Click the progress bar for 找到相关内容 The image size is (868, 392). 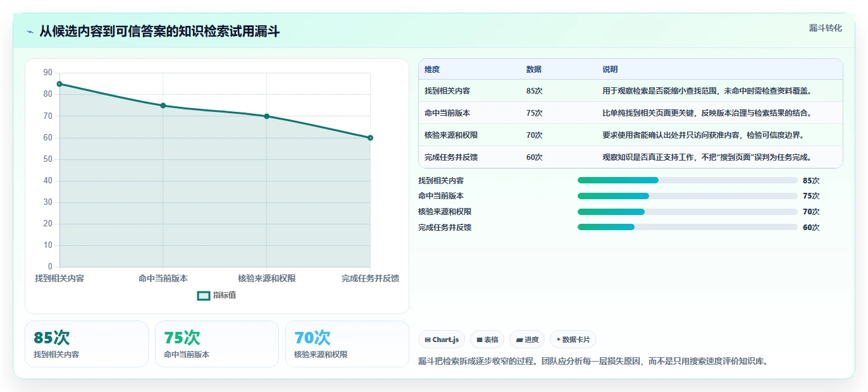coord(687,180)
